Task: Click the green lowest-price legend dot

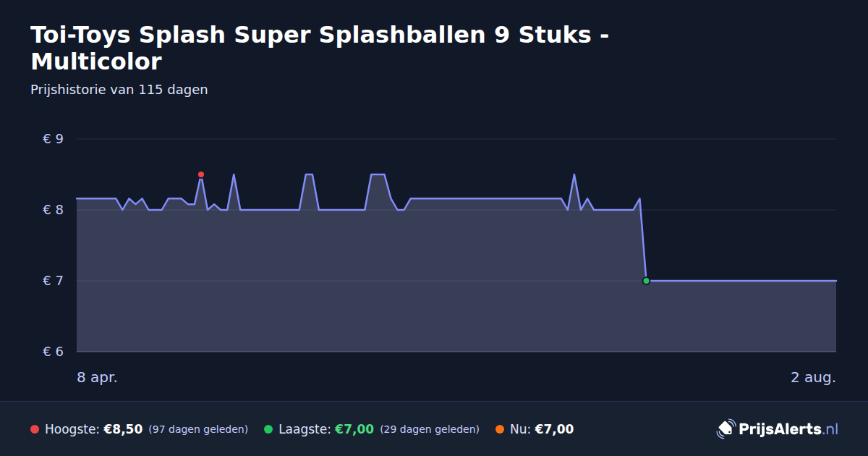Action: (x=268, y=429)
